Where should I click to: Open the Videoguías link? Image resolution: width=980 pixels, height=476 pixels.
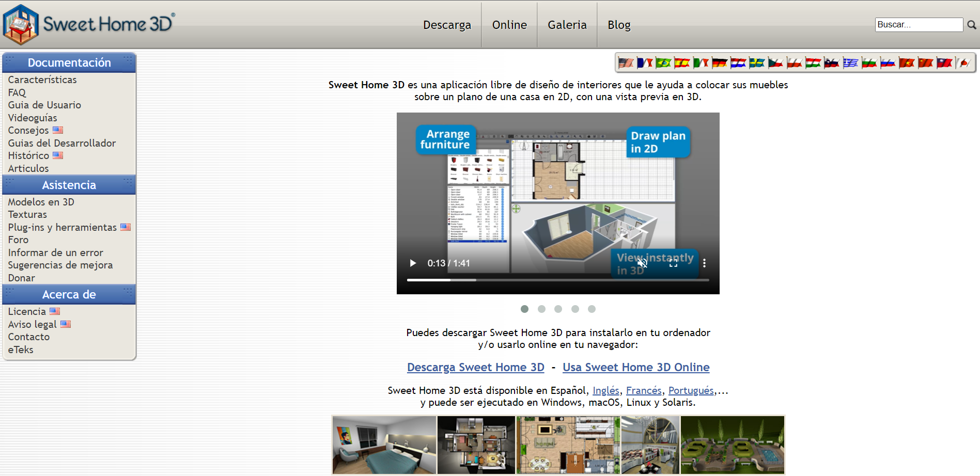pos(33,118)
